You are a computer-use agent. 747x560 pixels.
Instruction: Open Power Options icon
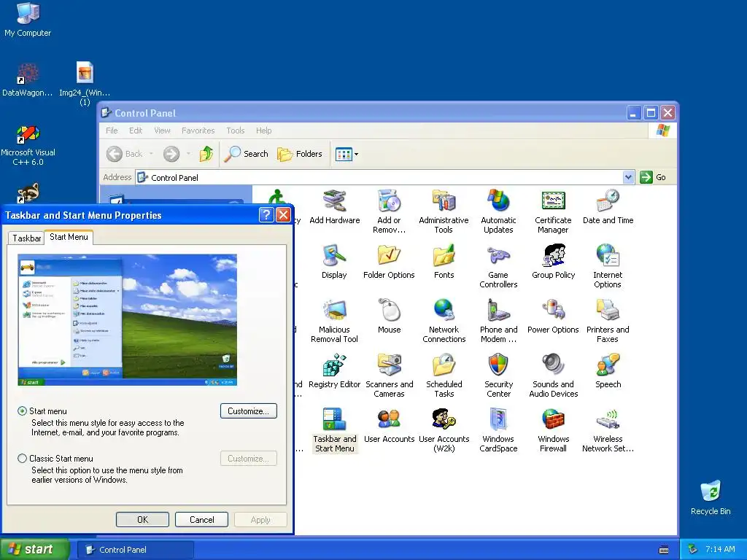coord(553,316)
